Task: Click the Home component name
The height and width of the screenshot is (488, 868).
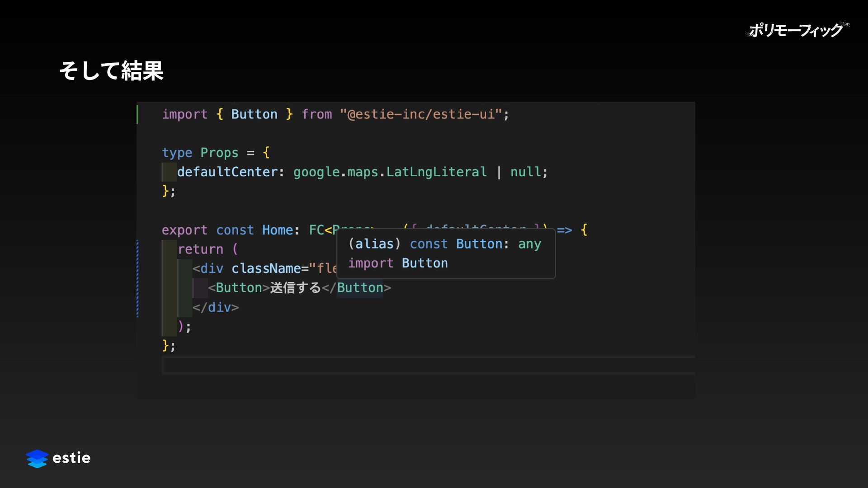Action: click(x=278, y=230)
